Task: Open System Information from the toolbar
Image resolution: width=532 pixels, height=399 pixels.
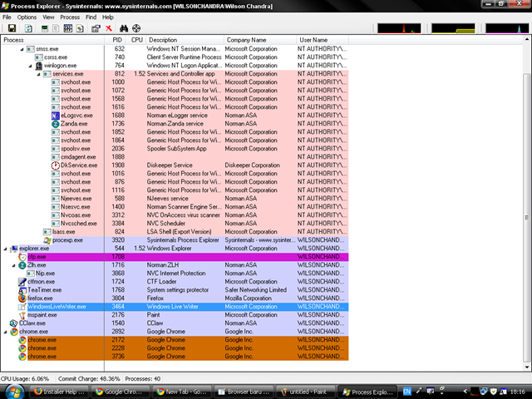Action: tap(46, 28)
